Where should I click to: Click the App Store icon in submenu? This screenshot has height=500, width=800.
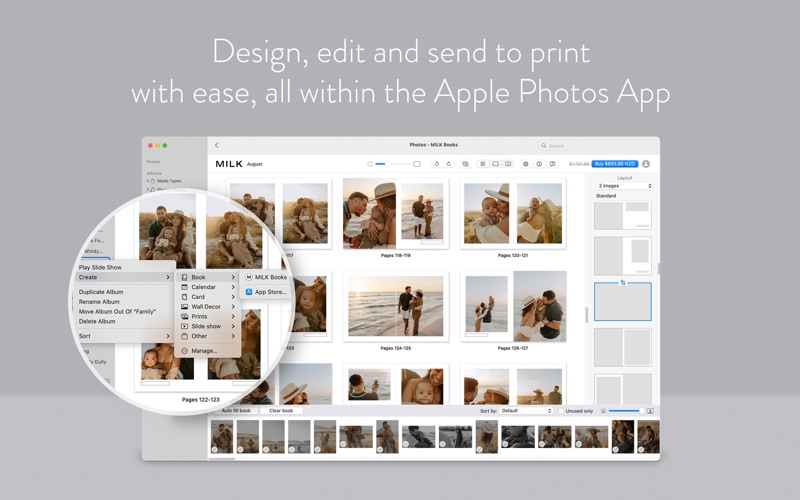(x=249, y=292)
